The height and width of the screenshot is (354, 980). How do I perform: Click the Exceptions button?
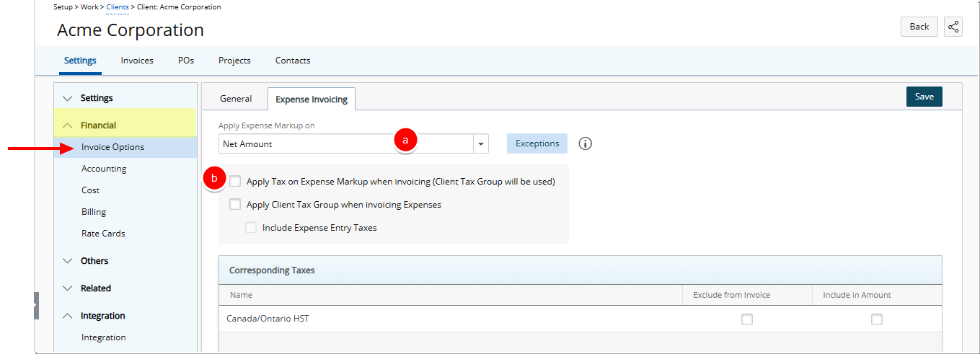pos(537,143)
